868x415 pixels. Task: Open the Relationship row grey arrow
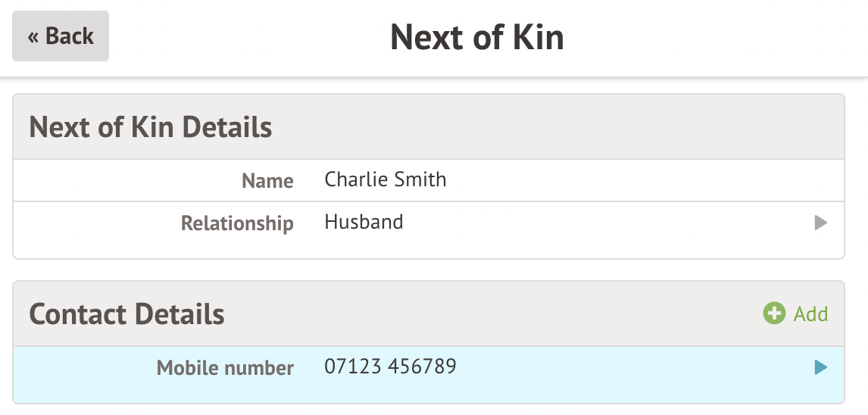[x=821, y=223]
